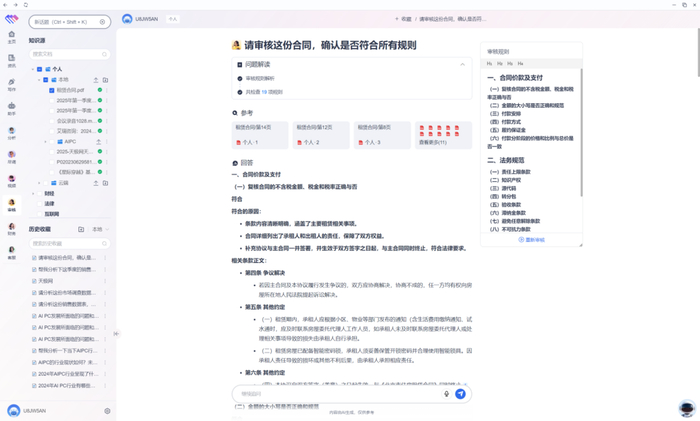This screenshot has width=700, height=421.
Task: Uncheck the 租赁合同.pdf checkbox
Action: tap(52, 90)
